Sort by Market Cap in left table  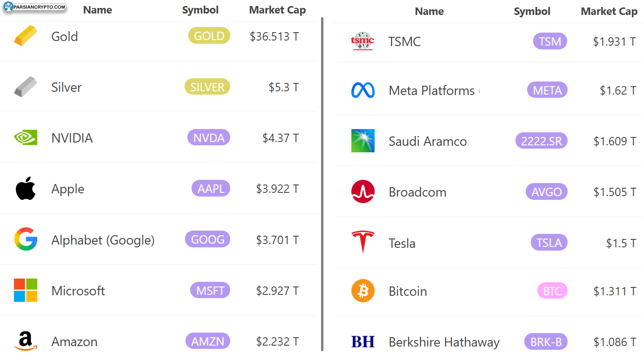point(277,10)
